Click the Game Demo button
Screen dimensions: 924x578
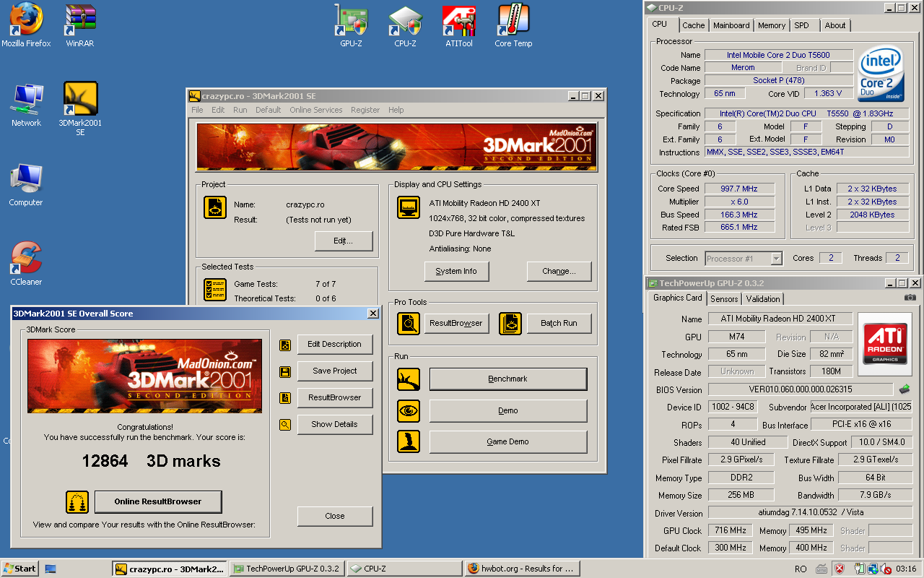click(x=508, y=441)
